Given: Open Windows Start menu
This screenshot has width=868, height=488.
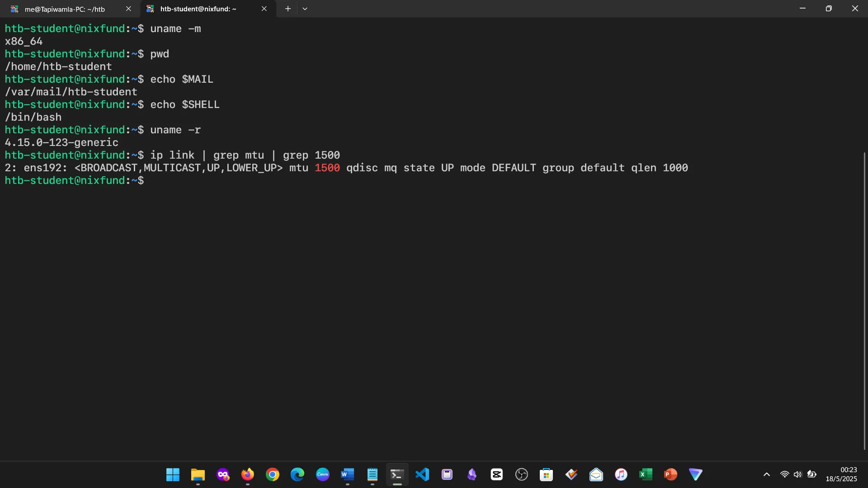Looking at the screenshot, I should [173, 474].
